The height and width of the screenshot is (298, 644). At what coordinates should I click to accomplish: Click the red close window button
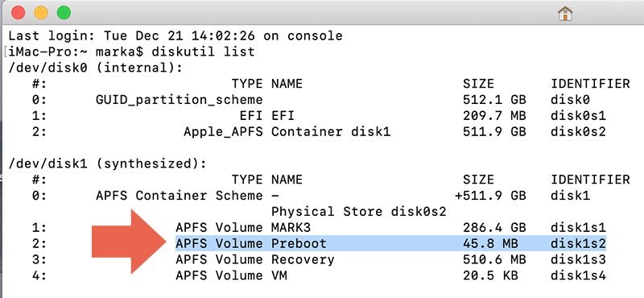tap(18, 13)
